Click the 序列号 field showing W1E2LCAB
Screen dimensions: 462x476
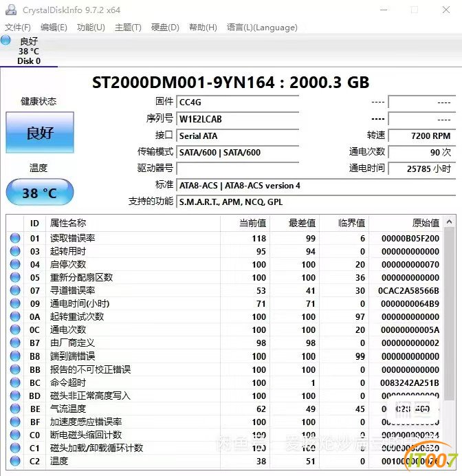click(x=237, y=119)
